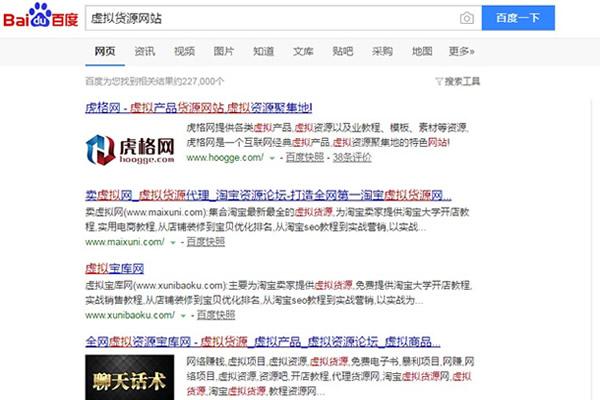Open the 知道 tab
This screenshot has width=600, height=400.
tap(264, 51)
